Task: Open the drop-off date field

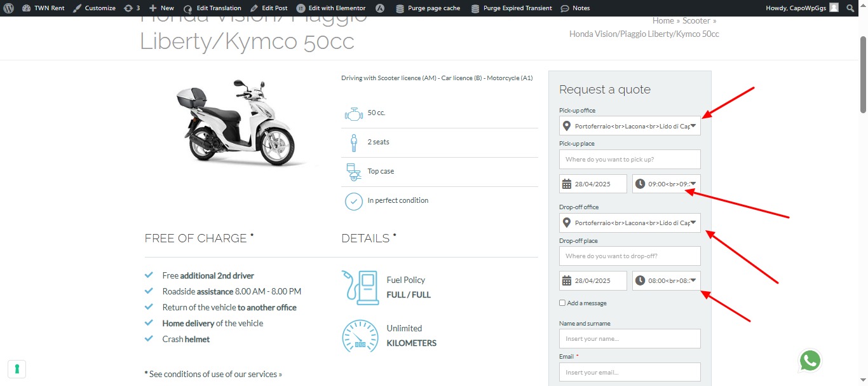Action: pos(593,280)
